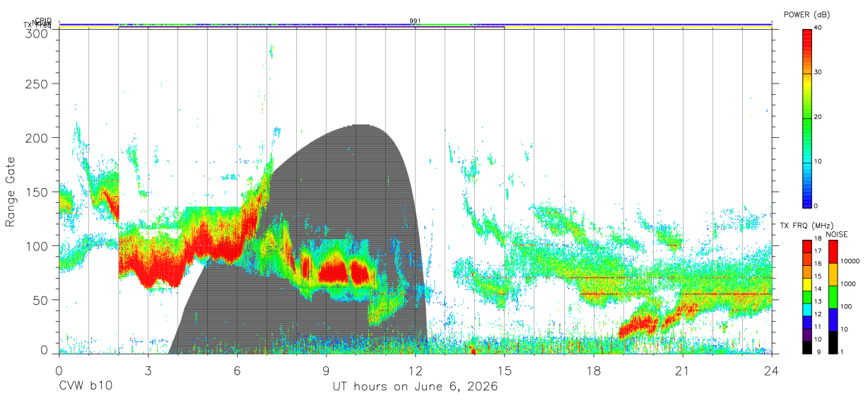Click y-axis tick label 200
Image resolution: width=868 pixels, height=401 pixels.
[38, 138]
